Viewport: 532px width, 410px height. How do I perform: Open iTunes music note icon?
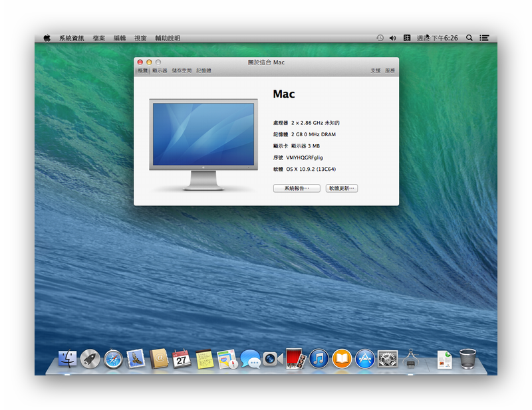319,359
